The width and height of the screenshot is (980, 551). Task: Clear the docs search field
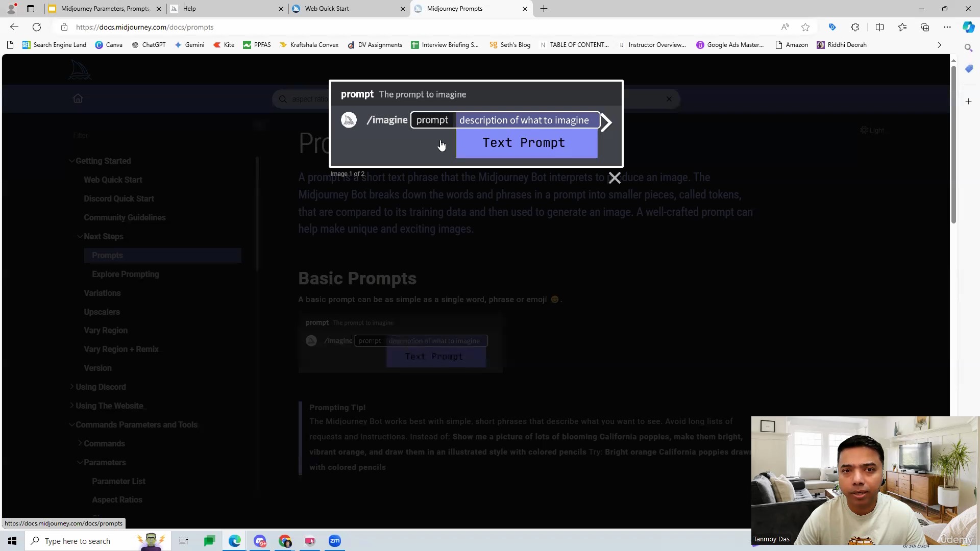[669, 99]
